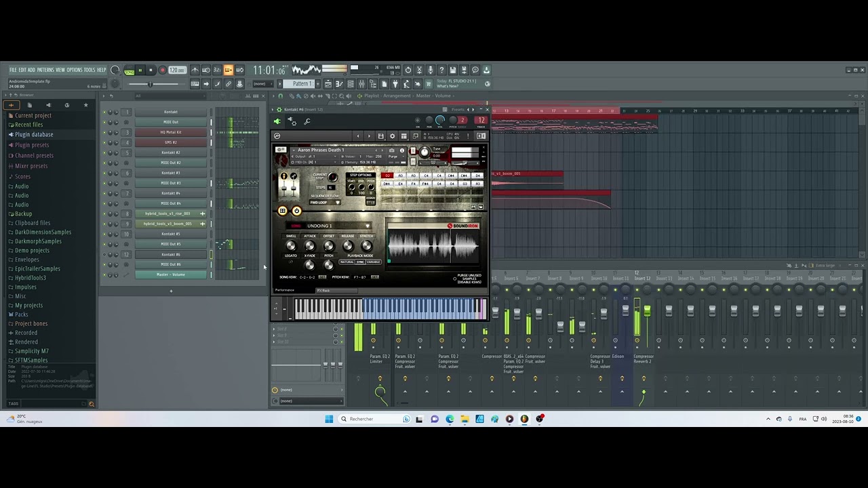The width and height of the screenshot is (868, 488).
Task: Click the record button
Action: 162,70
